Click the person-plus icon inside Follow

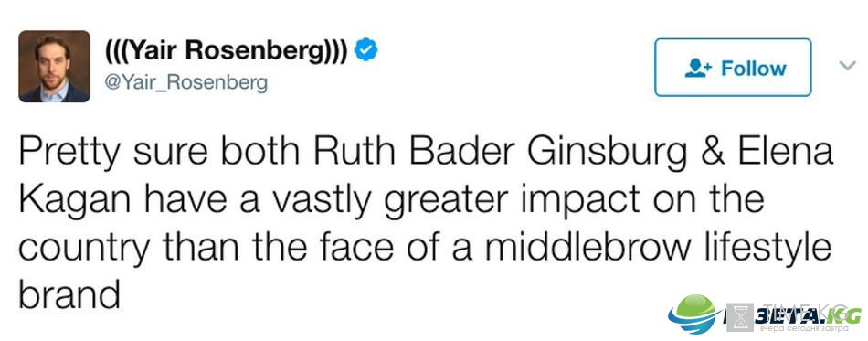coord(697,68)
